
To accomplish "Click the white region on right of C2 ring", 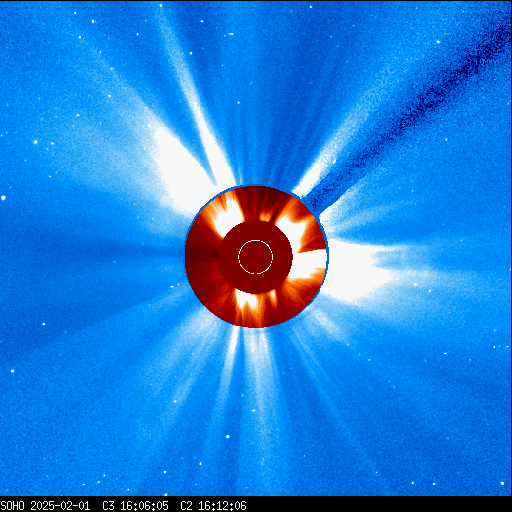I will click(308, 264).
